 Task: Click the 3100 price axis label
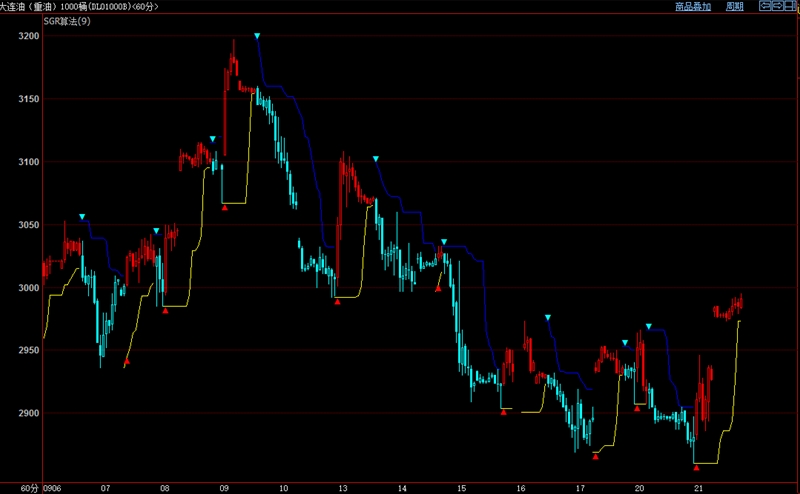(29, 162)
